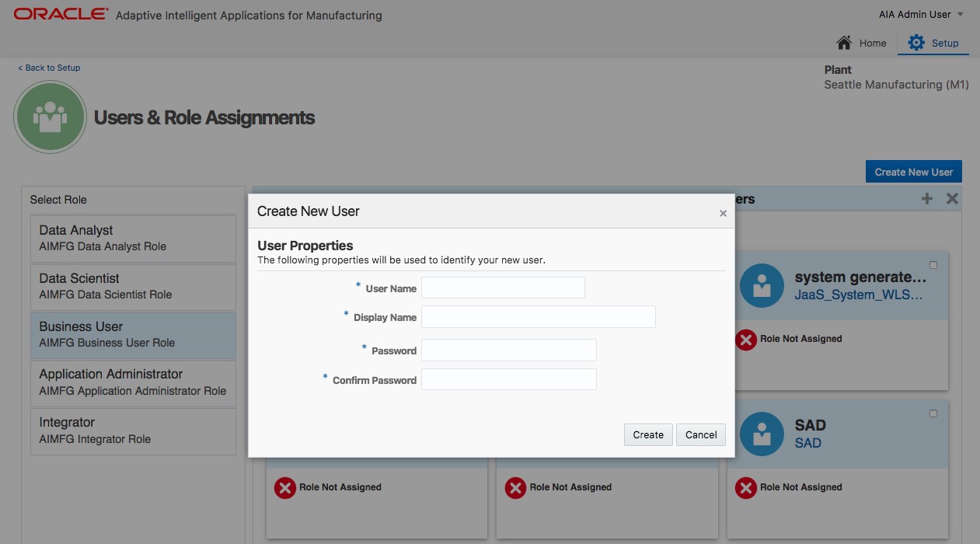This screenshot has height=544, width=980.
Task: Click the SAD user avatar icon
Action: [x=762, y=434]
